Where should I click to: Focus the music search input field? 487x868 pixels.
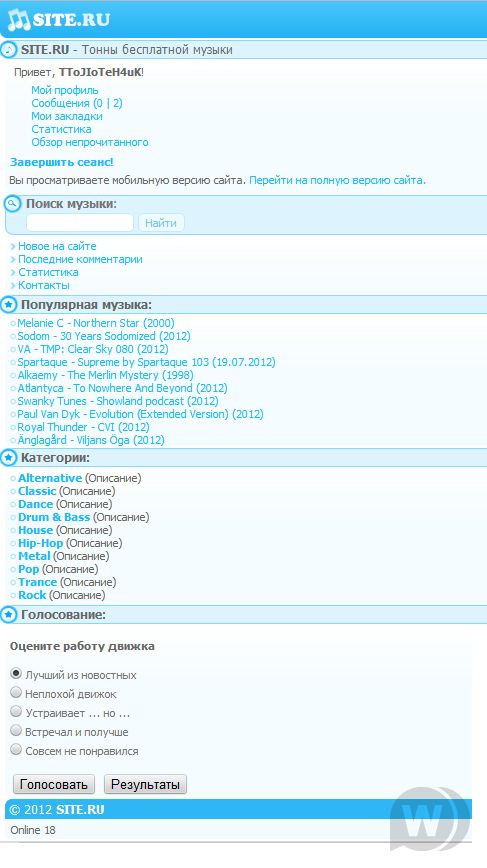click(x=80, y=223)
